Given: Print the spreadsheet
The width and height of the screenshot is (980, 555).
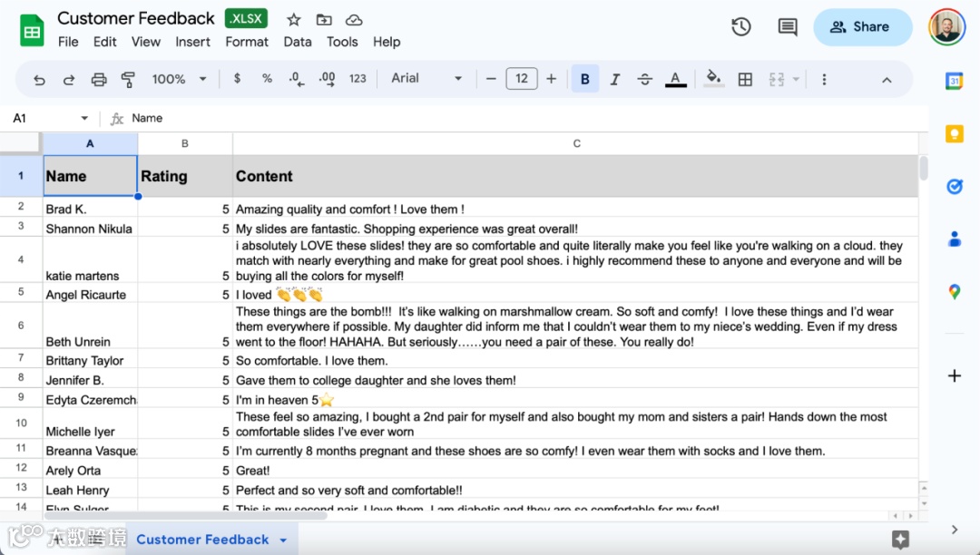Looking at the screenshot, I should pos(99,79).
